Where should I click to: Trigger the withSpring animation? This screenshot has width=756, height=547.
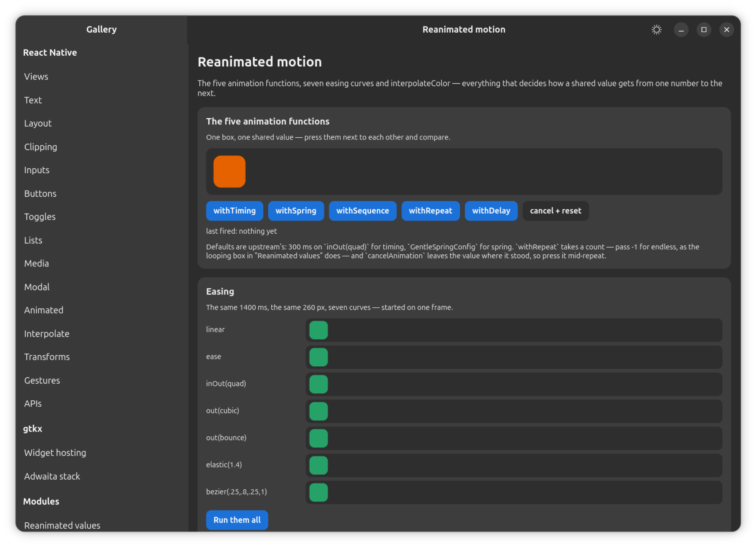[296, 211]
